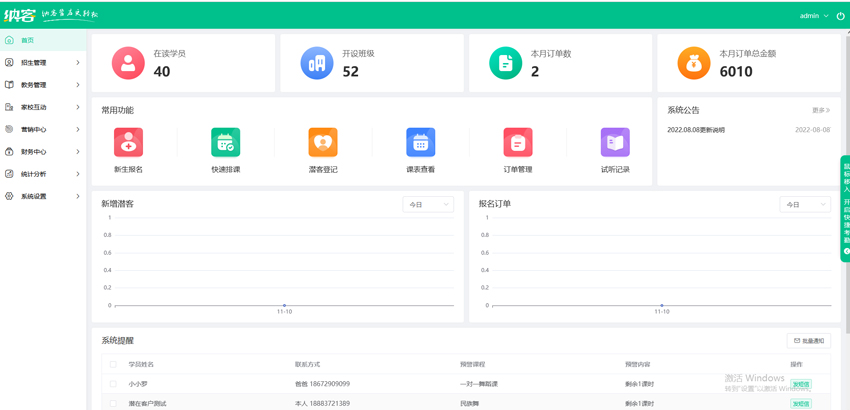
Task: Click the 批量通知 button
Action: pos(809,341)
